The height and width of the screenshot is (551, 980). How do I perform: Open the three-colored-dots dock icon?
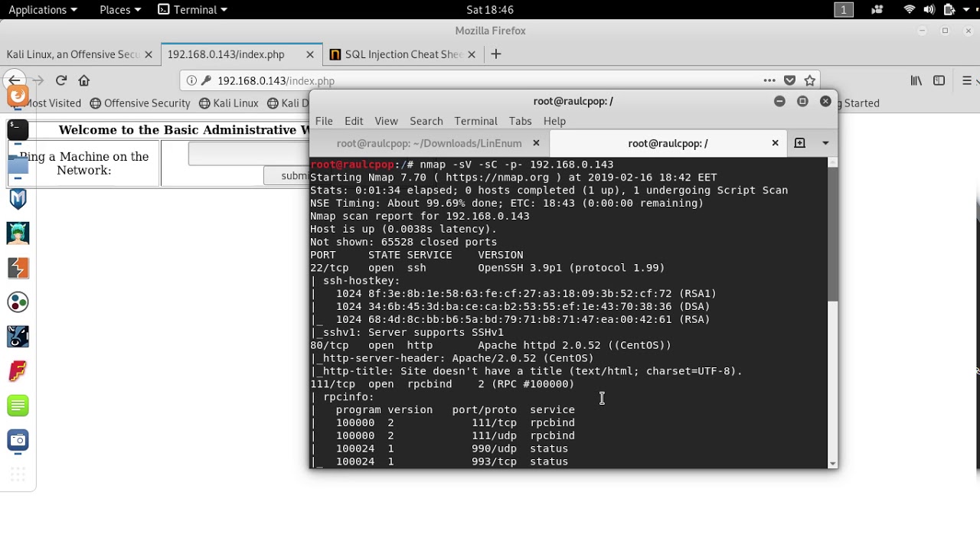click(x=18, y=302)
